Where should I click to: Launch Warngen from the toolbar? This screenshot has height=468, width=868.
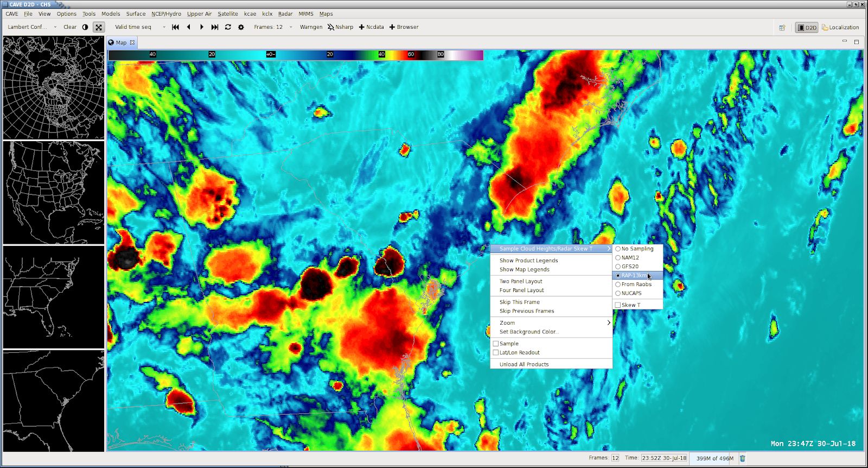(x=311, y=27)
